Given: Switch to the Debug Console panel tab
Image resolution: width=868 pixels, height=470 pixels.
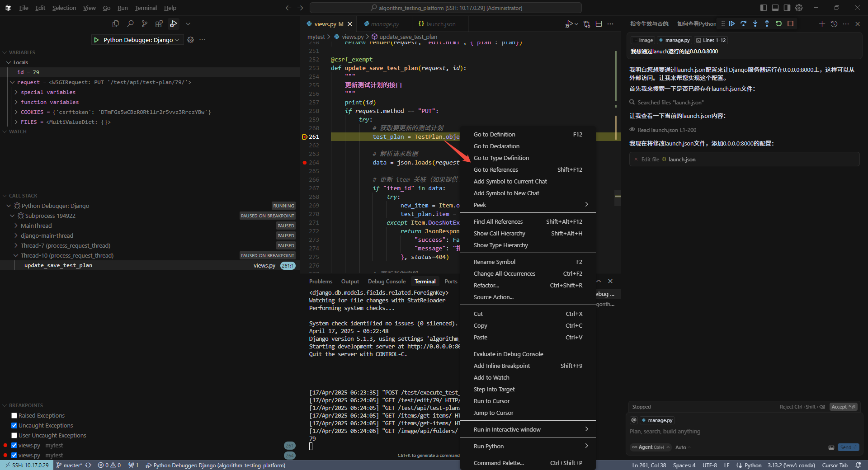Looking at the screenshot, I should tap(387, 282).
